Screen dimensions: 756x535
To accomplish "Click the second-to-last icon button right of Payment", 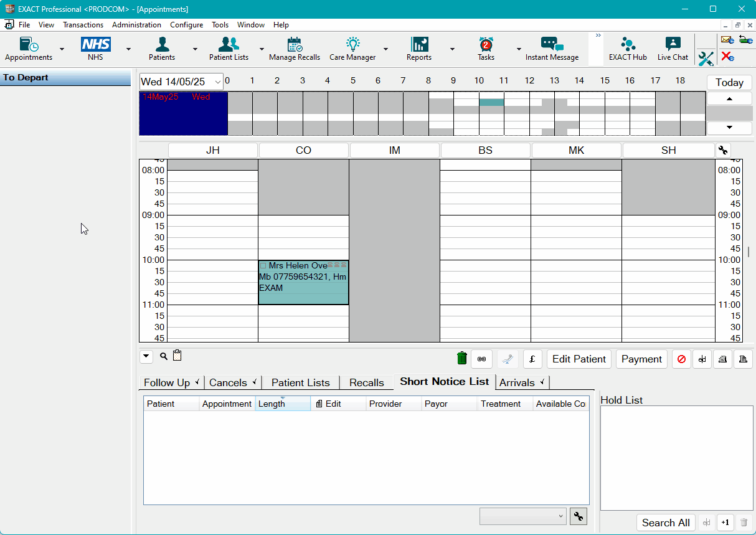I will [x=722, y=359].
